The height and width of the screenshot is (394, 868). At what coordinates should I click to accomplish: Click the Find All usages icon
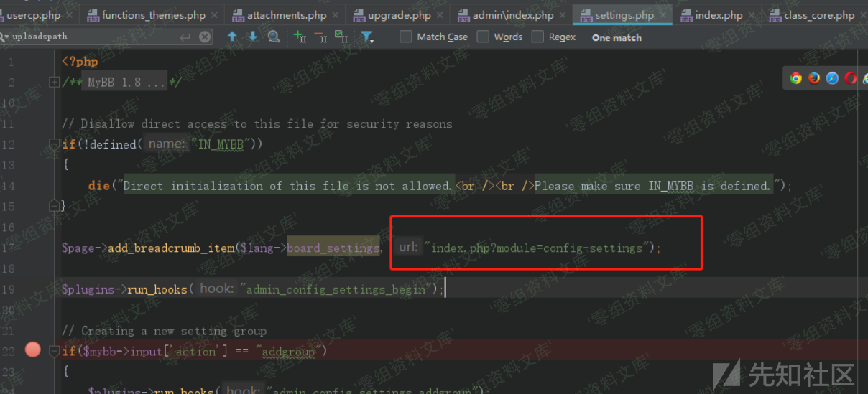274,37
